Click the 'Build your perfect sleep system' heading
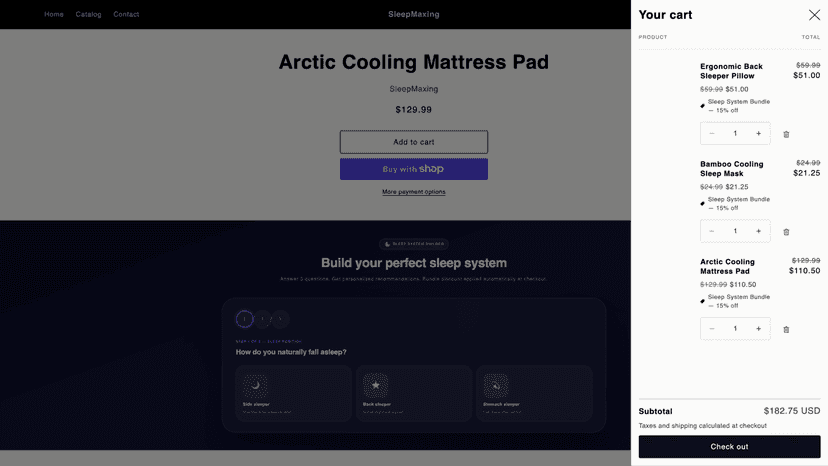828x466 pixels. pyautogui.click(x=413, y=263)
